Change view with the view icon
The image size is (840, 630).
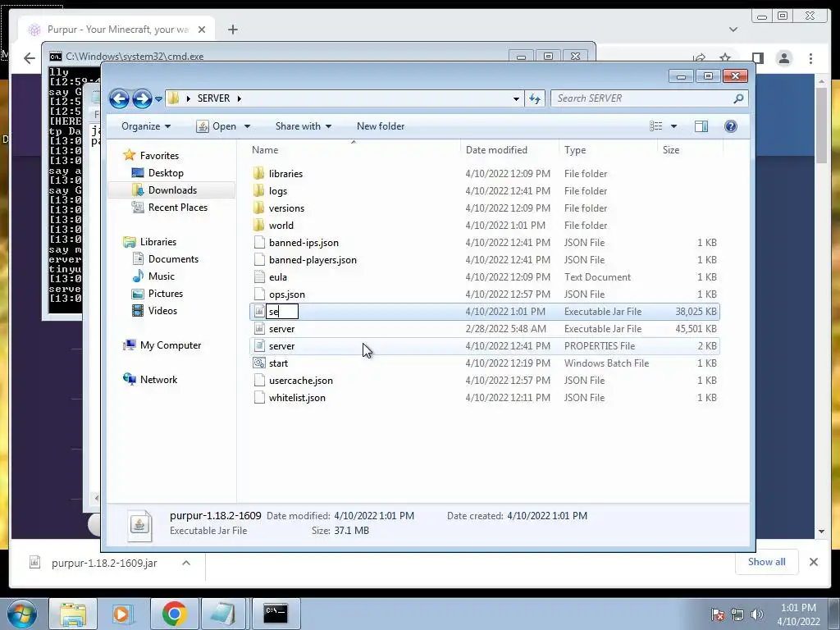(x=655, y=126)
